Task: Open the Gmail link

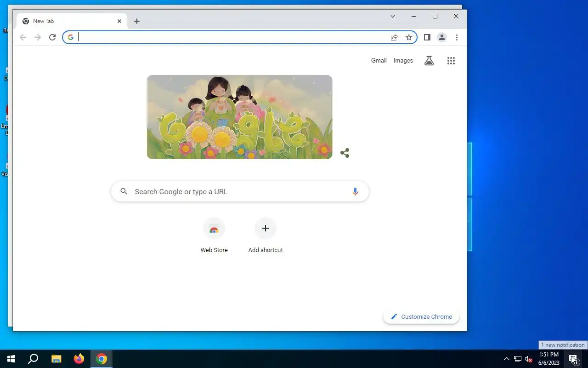Action: pos(379,60)
